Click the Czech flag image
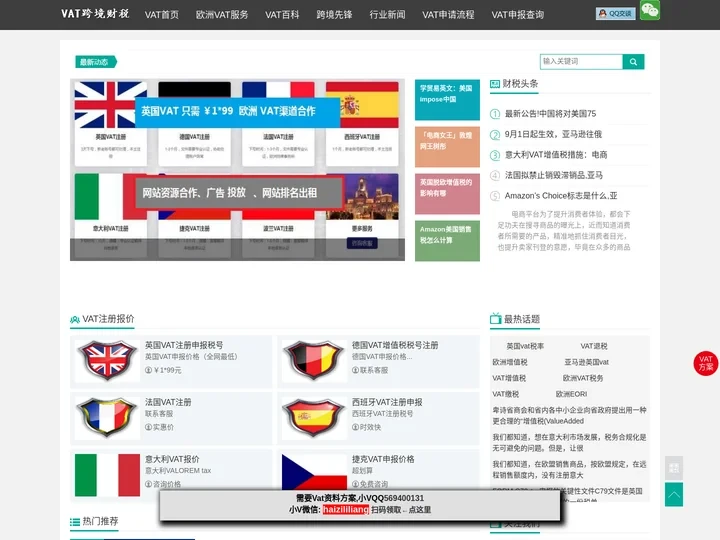This screenshot has height=540, width=720. click(x=314, y=473)
